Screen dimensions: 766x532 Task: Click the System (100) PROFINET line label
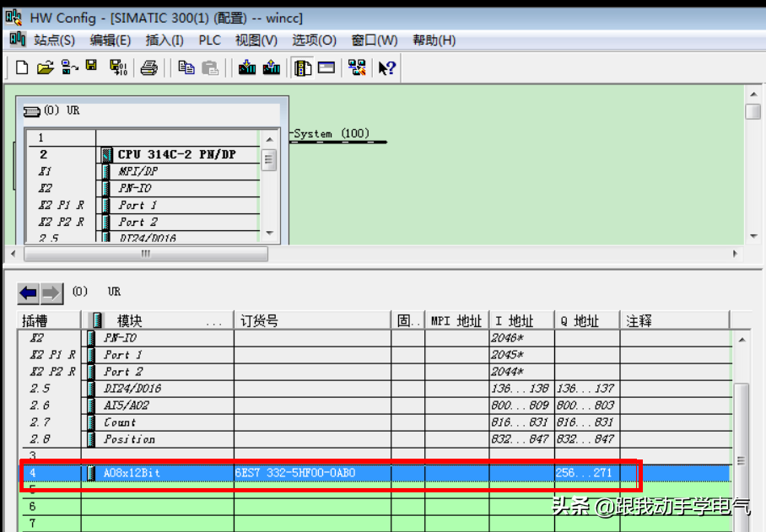pos(332,134)
